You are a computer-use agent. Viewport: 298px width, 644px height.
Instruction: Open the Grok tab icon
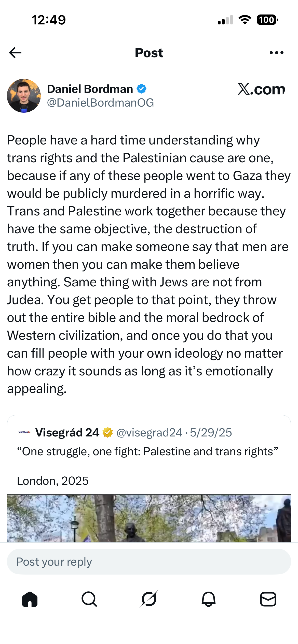(x=149, y=599)
